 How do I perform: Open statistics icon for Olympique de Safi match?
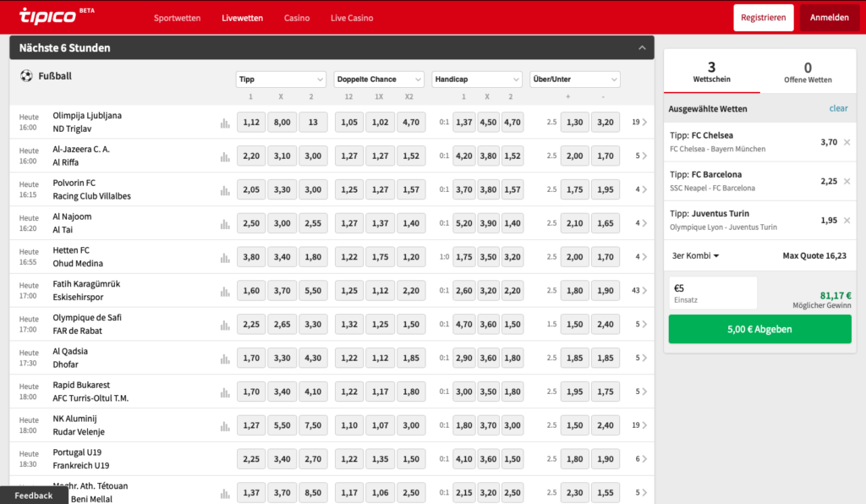coord(225,325)
